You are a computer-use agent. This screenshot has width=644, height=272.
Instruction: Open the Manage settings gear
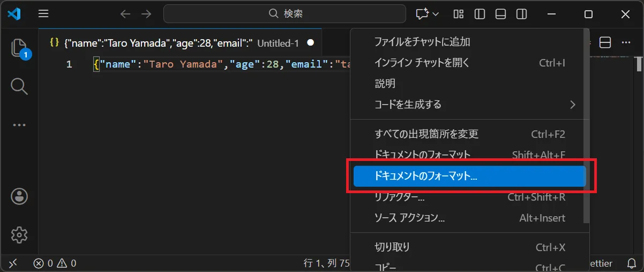point(19,234)
